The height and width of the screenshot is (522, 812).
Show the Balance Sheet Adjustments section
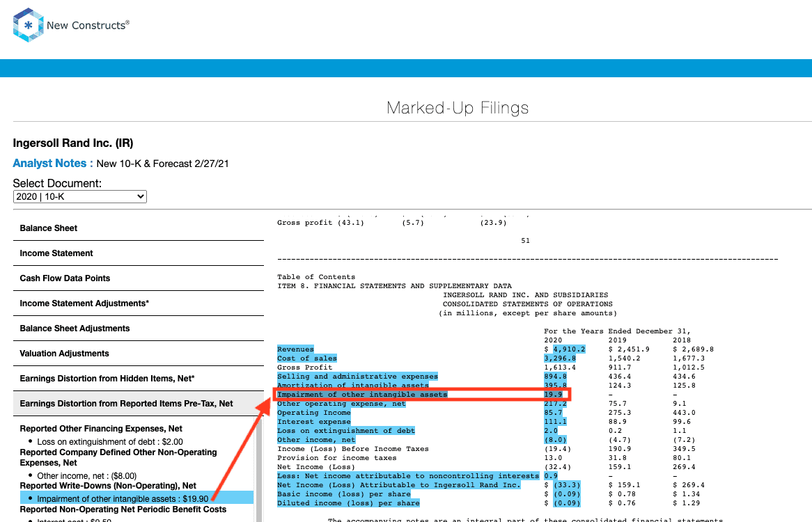139,329
